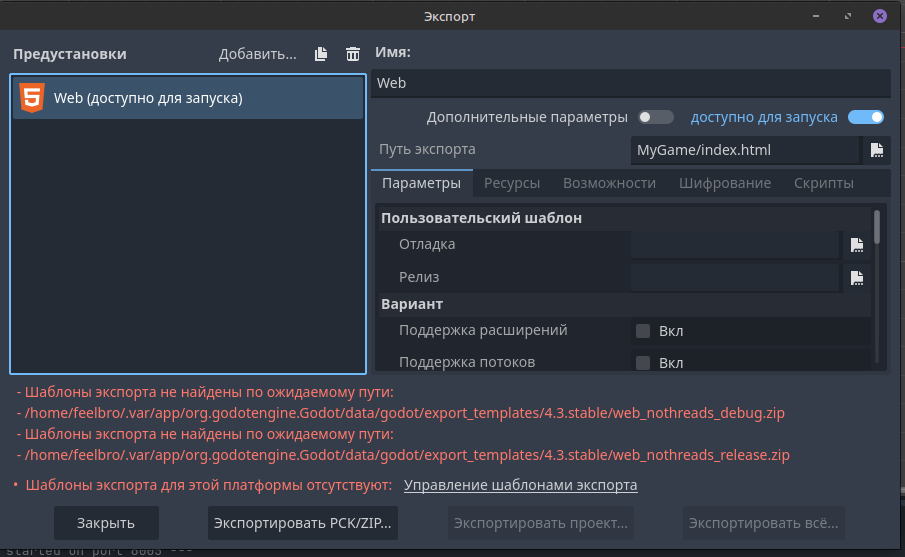
Task: Disable the доступно для запуска switch
Action: (865, 117)
